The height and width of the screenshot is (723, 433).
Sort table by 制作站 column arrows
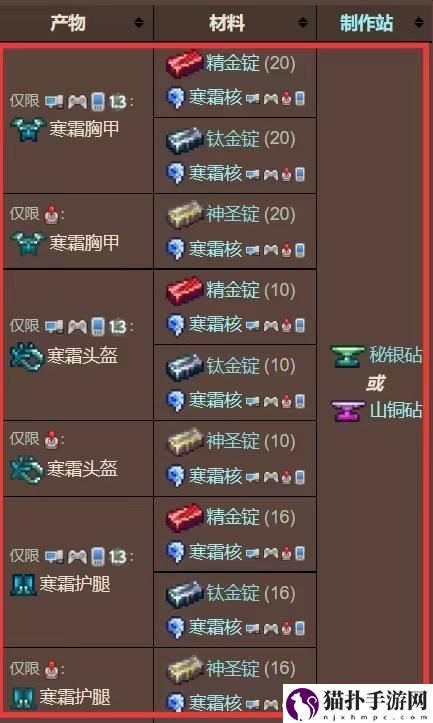pos(419,22)
